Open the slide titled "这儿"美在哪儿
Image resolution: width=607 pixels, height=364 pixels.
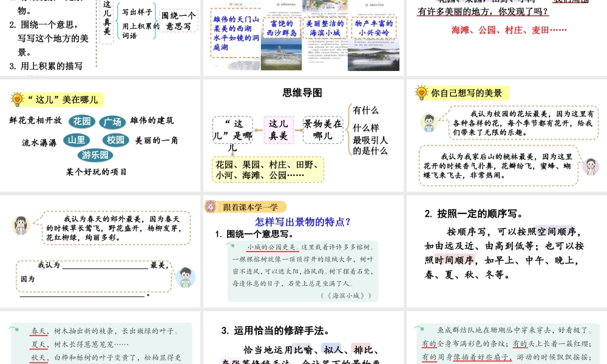[x=100, y=135]
